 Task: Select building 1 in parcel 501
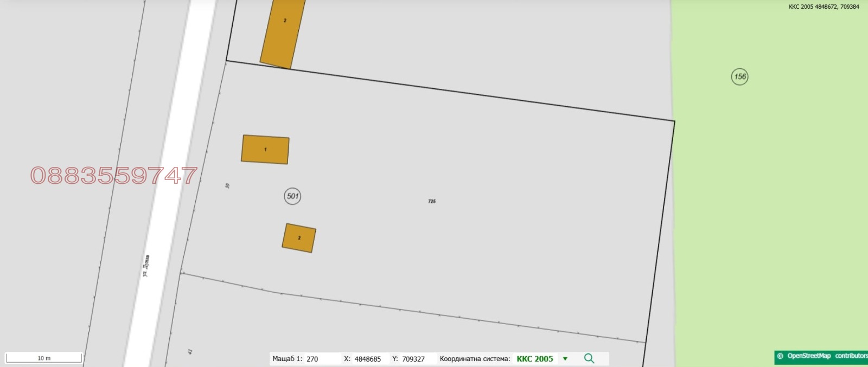tap(265, 149)
